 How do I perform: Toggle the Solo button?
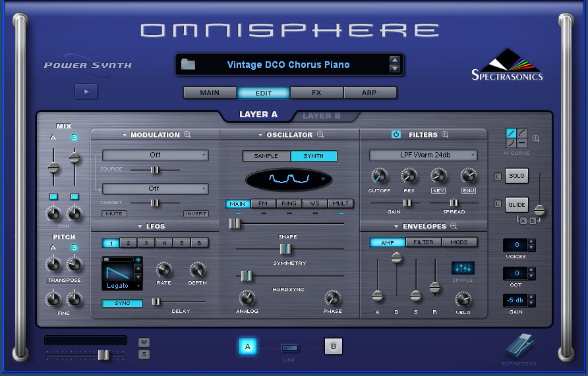517,176
